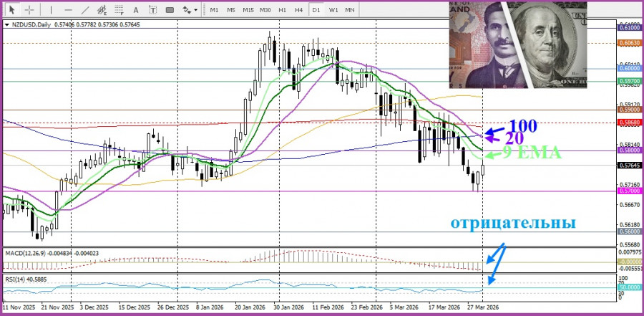This screenshot has width=644, height=316.
Task: Select the active D1 timeframe button
Action: (316, 10)
